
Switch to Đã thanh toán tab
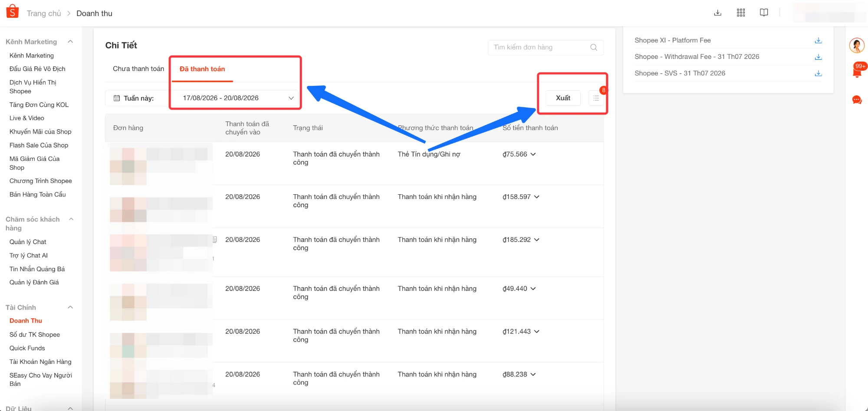pos(202,69)
